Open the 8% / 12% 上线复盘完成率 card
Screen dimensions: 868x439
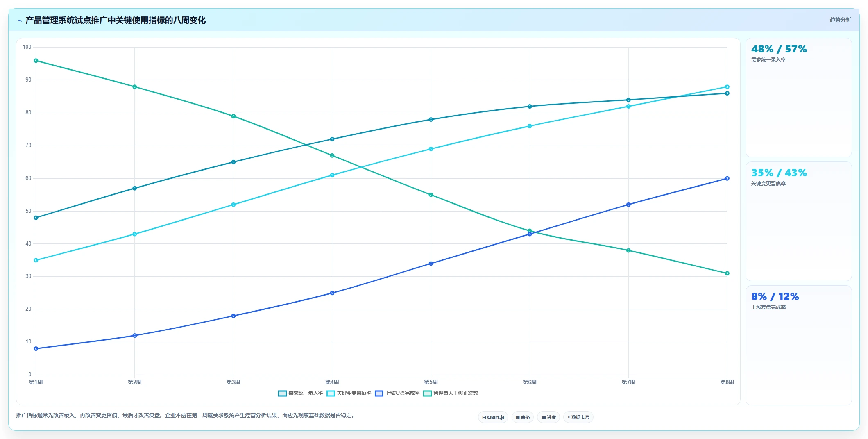(x=798, y=345)
